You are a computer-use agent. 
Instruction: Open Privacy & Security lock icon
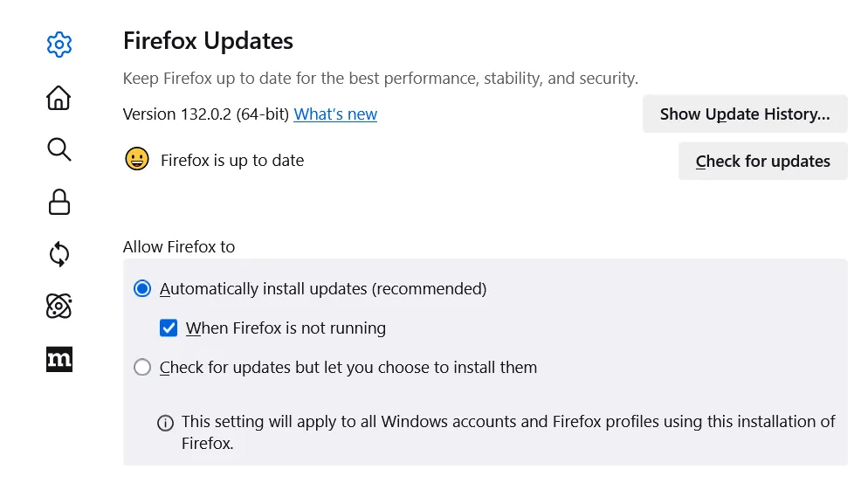[x=59, y=202]
